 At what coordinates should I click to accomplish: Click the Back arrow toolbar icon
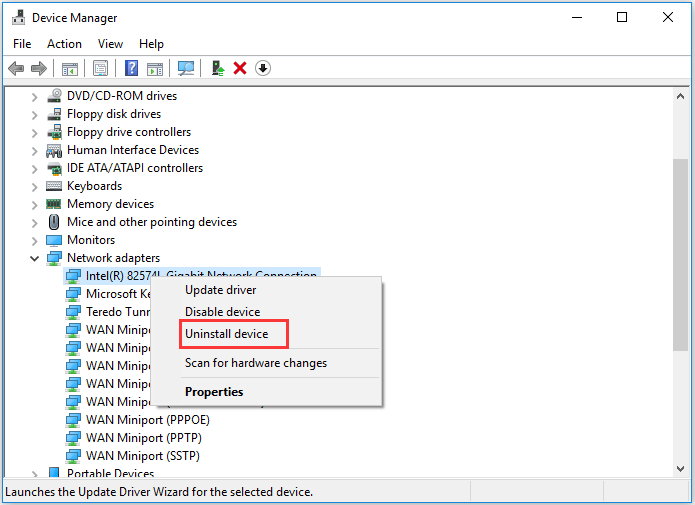(x=16, y=68)
